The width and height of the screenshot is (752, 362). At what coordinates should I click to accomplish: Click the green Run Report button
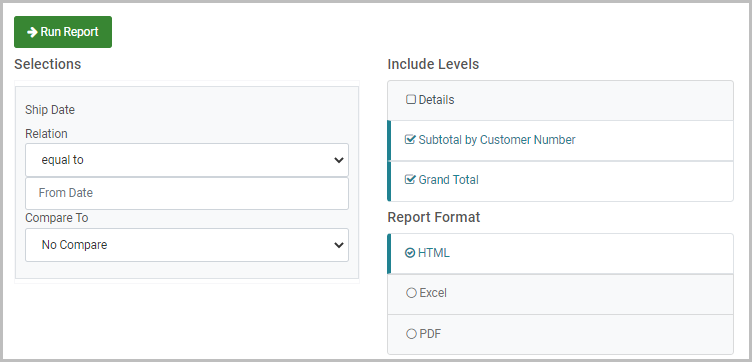pyautogui.click(x=63, y=32)
